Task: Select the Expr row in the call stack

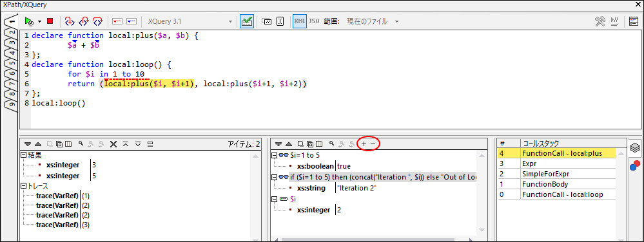Action: tap(556, 163)
